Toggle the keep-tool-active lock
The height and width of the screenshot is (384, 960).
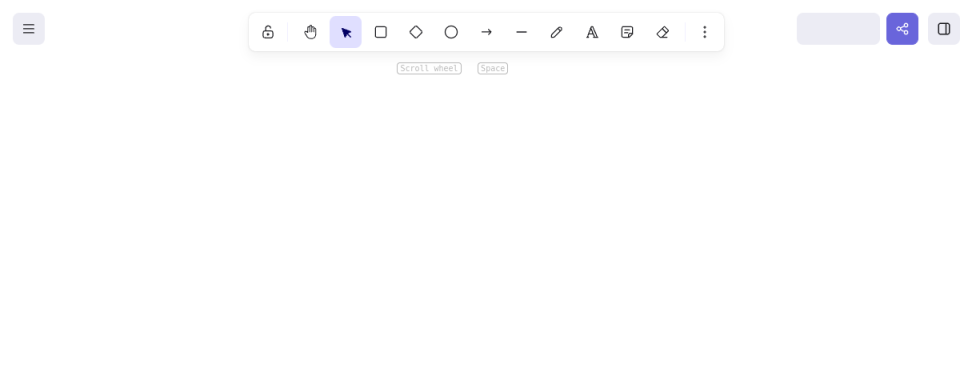click(268, 32)
